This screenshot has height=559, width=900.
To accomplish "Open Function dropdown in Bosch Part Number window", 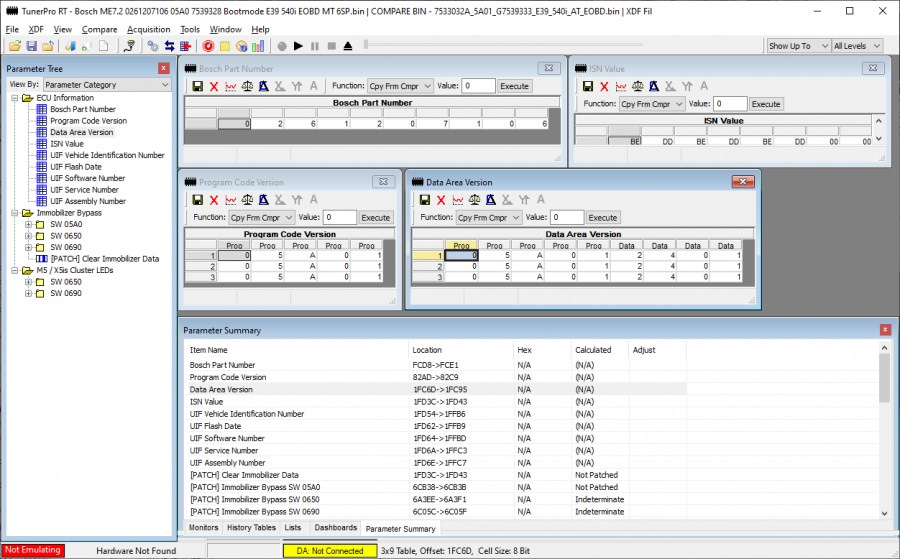I will coord(400,86).
